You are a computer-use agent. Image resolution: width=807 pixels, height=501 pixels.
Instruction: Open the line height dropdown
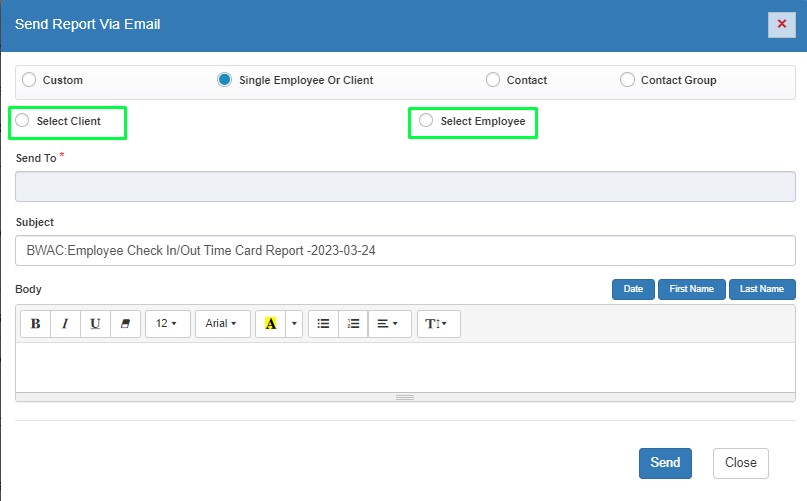(x=438, y=324)
